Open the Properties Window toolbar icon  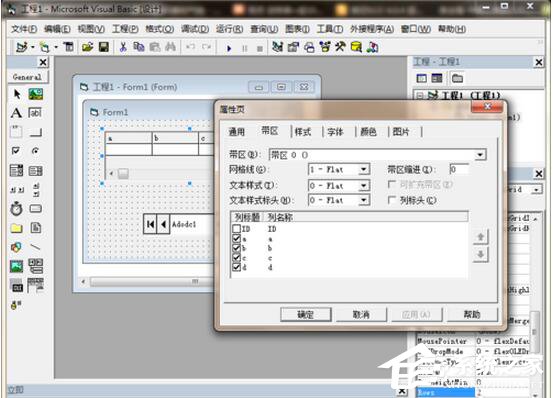(x=293, y=47)
